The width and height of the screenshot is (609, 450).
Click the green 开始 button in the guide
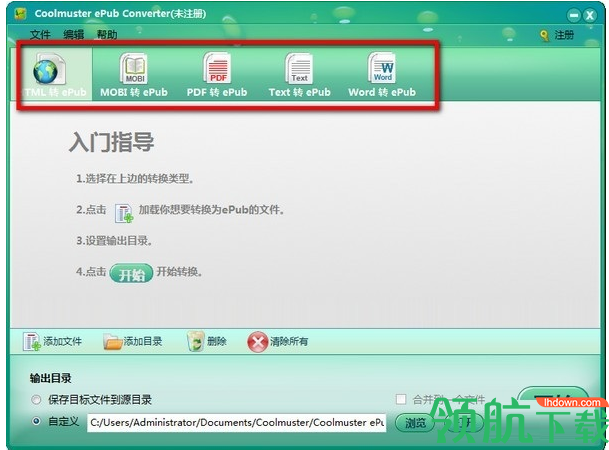pyautogui.click(x=131, y=273)
